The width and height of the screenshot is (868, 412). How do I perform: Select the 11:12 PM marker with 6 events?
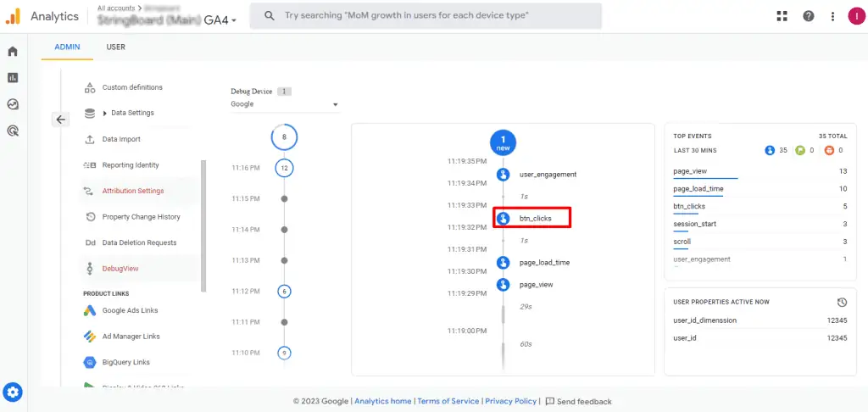point(284,292)
